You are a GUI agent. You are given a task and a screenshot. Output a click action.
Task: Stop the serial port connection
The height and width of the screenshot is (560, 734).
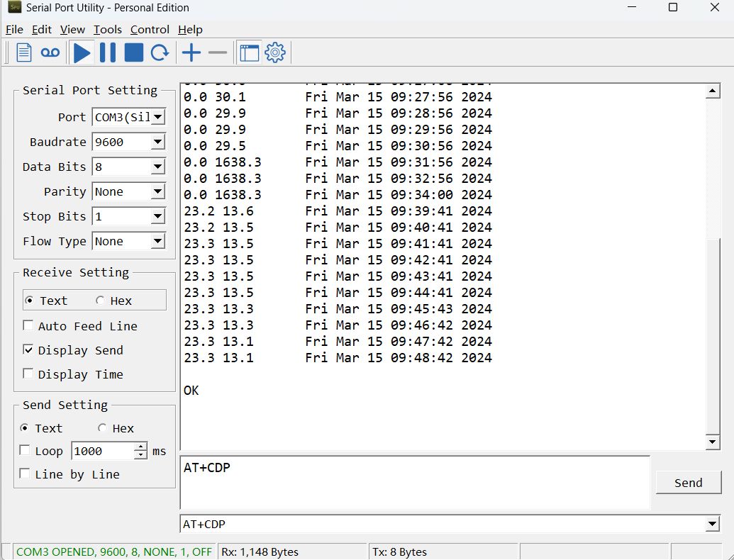tap(134, 52)
